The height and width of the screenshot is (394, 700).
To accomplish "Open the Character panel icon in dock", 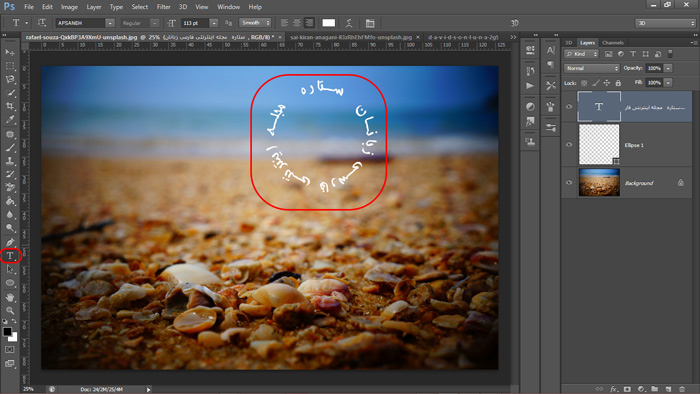I will coord(550,50).
